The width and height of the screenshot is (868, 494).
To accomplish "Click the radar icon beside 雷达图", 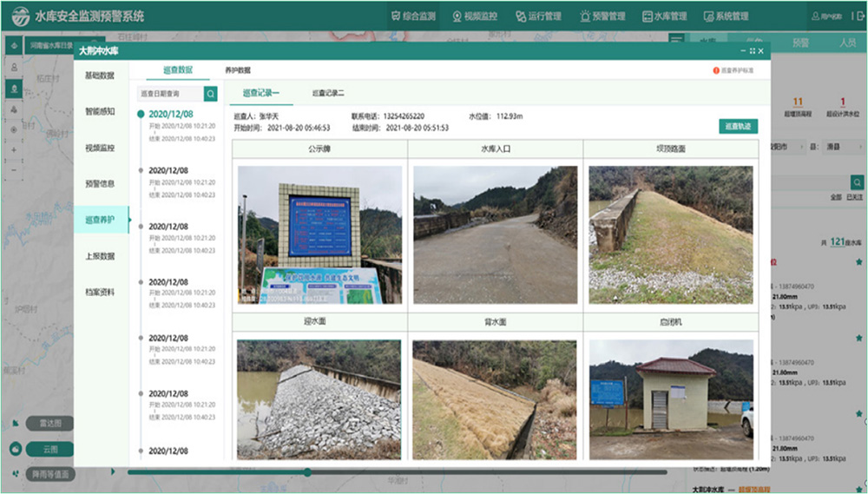I will (15, 424).
